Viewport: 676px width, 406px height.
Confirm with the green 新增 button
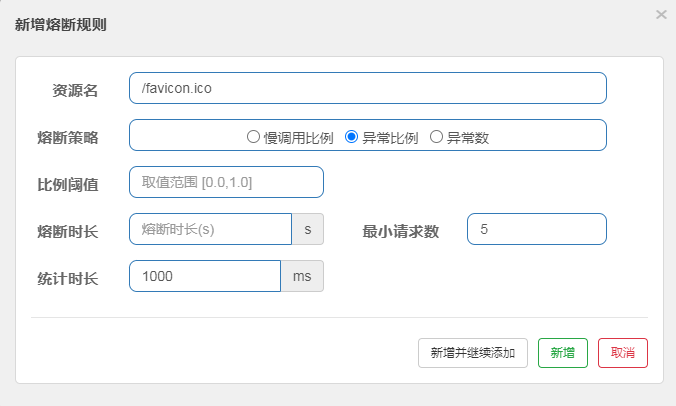tap(563, 353)
